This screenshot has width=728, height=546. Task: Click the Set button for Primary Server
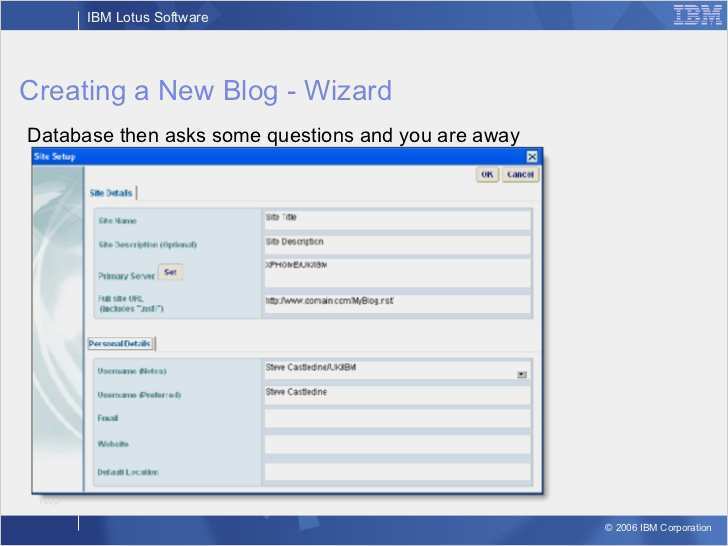click(170, 272)
